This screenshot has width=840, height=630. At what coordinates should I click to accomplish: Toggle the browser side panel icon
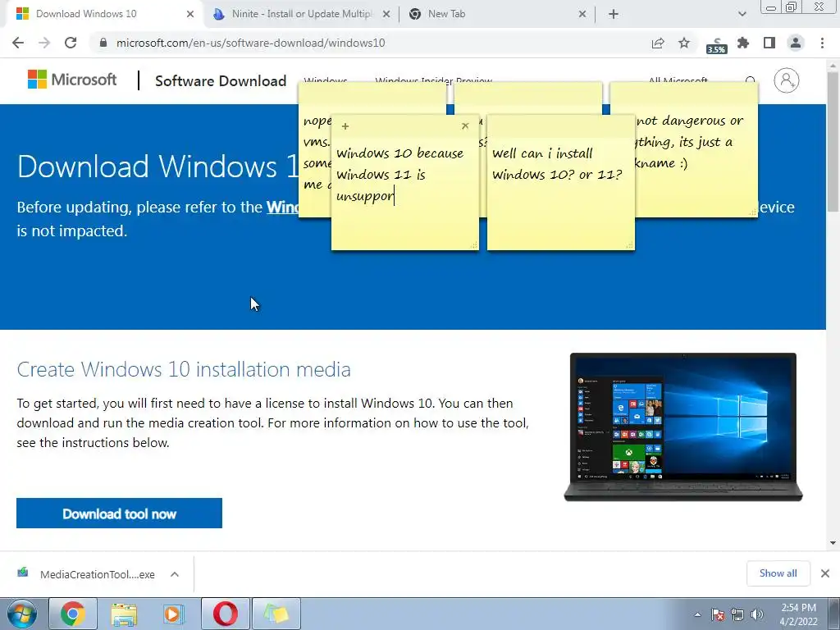click(x=769, y=43)
